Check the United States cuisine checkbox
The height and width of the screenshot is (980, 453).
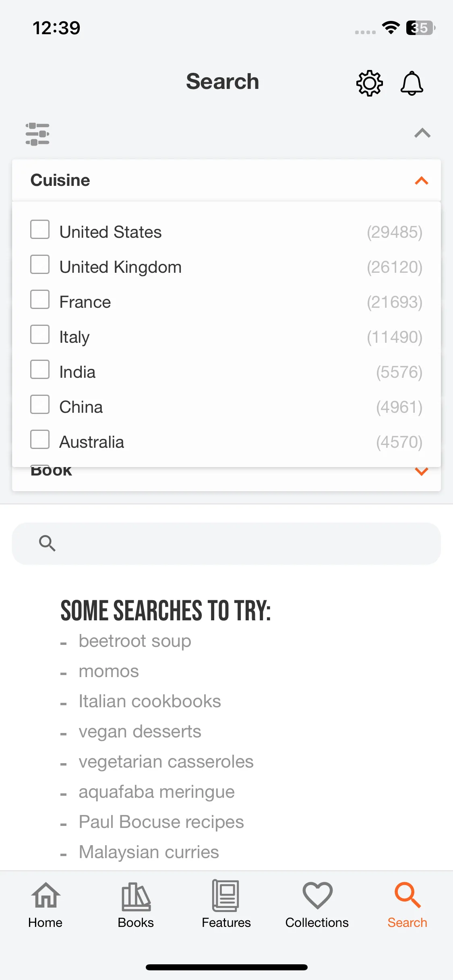[40, 229]
